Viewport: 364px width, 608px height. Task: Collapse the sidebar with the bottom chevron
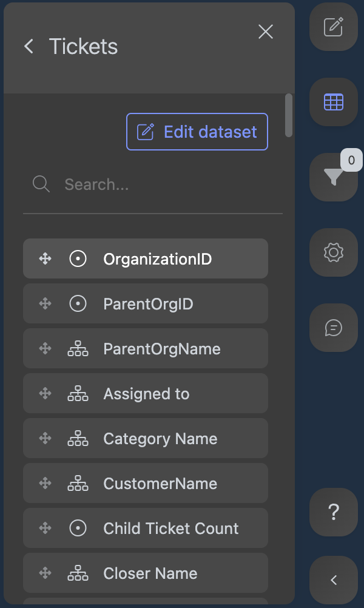(x=334, y=580)
